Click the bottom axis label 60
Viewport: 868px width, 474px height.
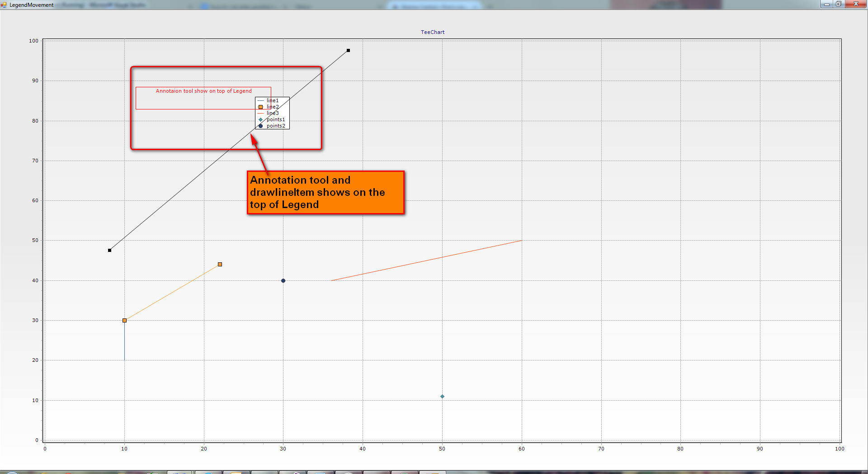tap(522, 449)
